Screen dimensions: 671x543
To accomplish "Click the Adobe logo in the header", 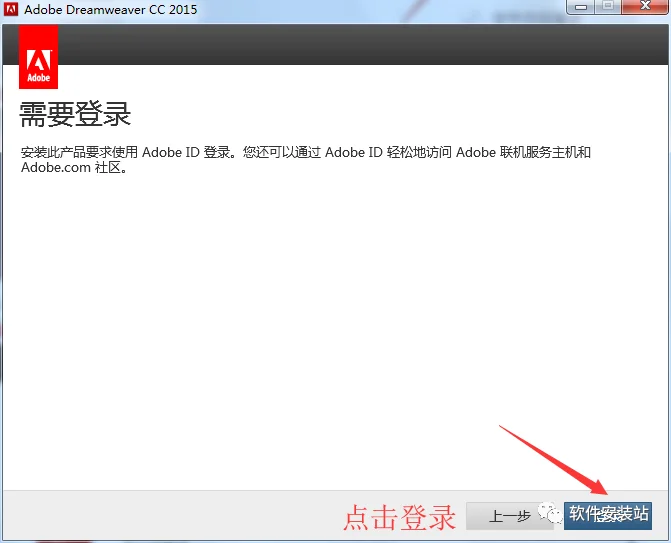I will point(39,56).
